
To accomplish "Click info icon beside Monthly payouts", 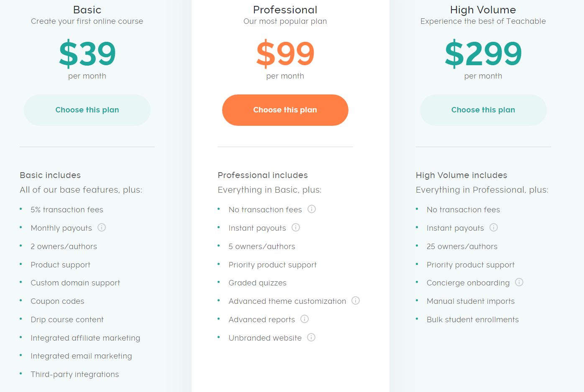I will tap(102, 227).
